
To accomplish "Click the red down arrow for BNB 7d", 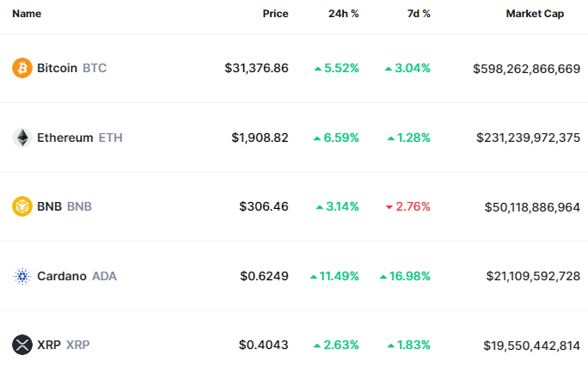I will [389, 207].
